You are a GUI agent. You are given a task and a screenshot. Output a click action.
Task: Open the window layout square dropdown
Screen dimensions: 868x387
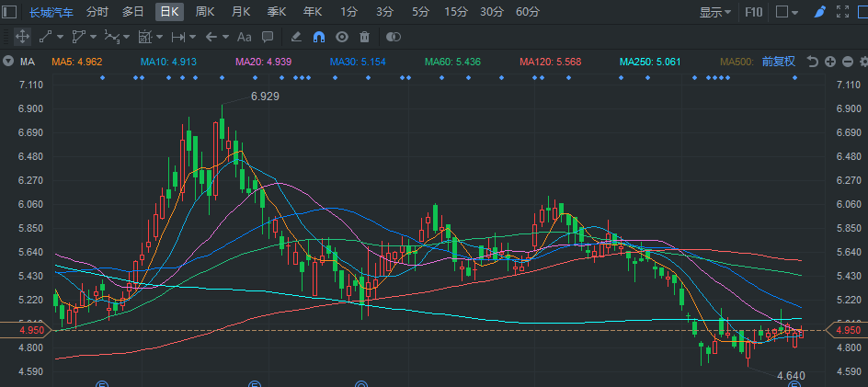coord(787,12)
